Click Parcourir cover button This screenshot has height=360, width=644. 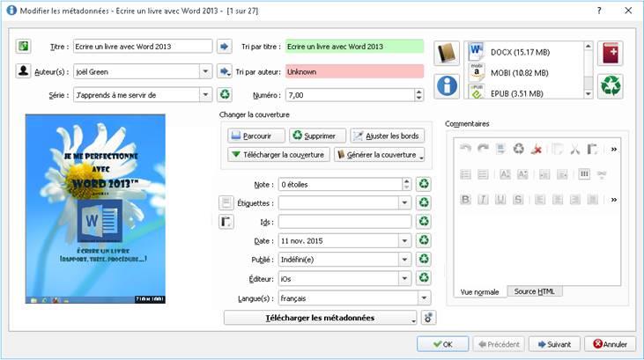pos(256,136)
